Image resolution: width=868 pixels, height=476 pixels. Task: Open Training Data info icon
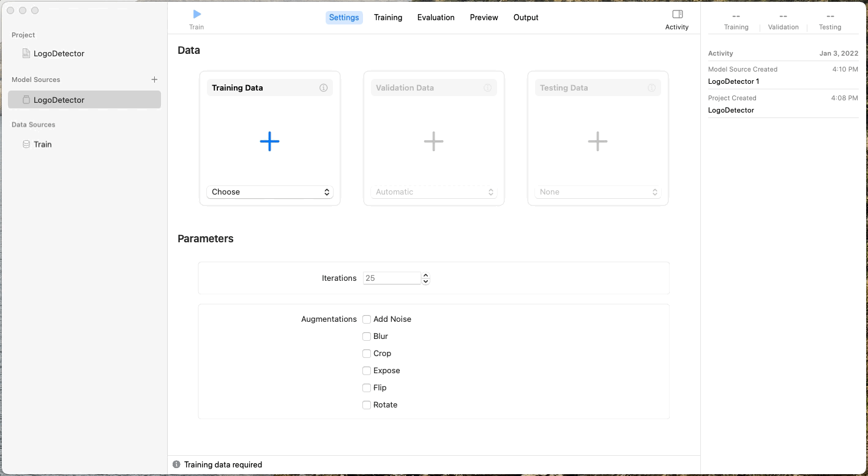pos(323,88)
